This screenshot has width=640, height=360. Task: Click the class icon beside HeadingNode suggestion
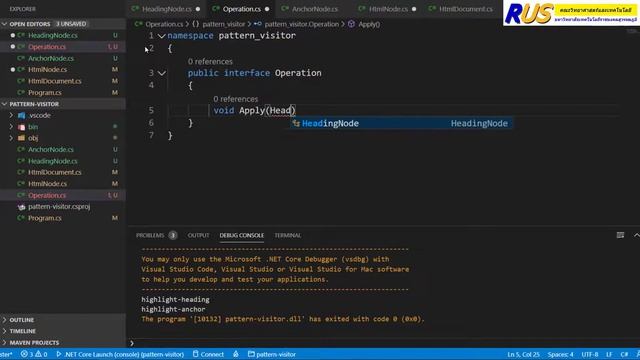pos(296,123)
